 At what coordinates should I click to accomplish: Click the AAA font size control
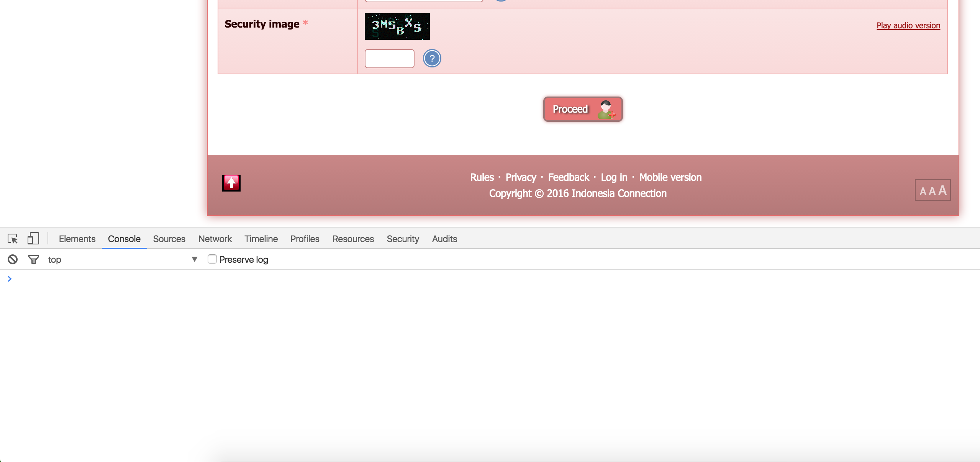pyautogui.click(x=932, y=190)
